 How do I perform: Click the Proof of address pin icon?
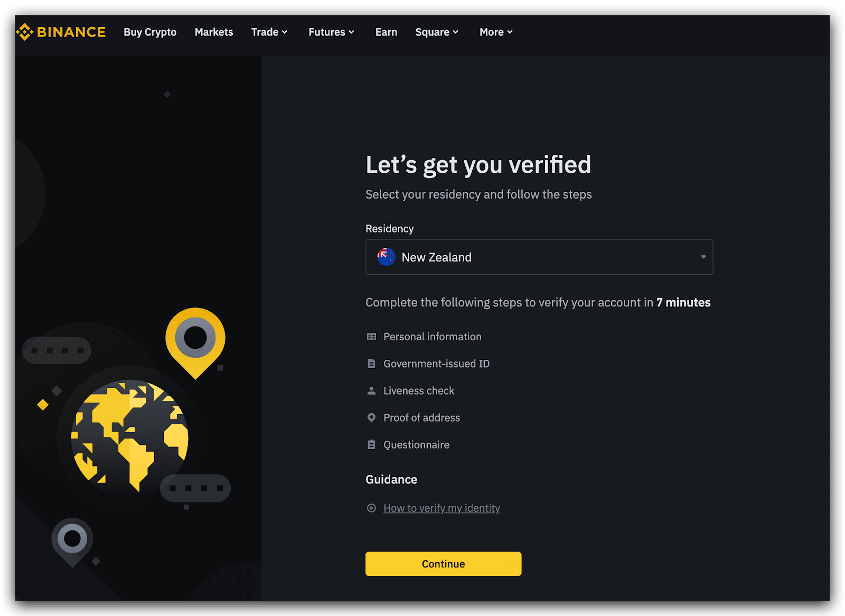(371, 417)
